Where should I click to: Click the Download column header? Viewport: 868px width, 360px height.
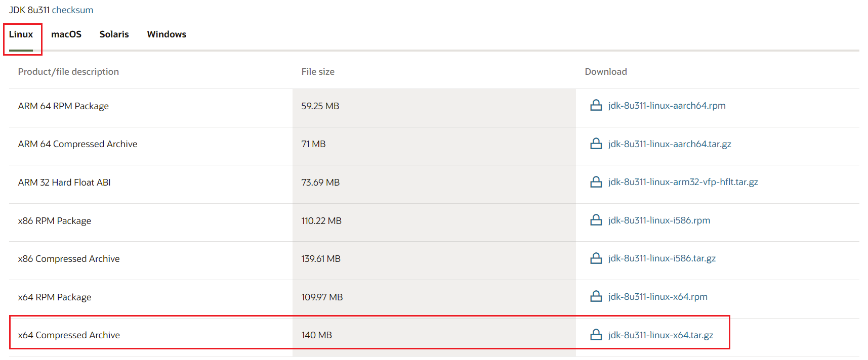click(606, 72)
